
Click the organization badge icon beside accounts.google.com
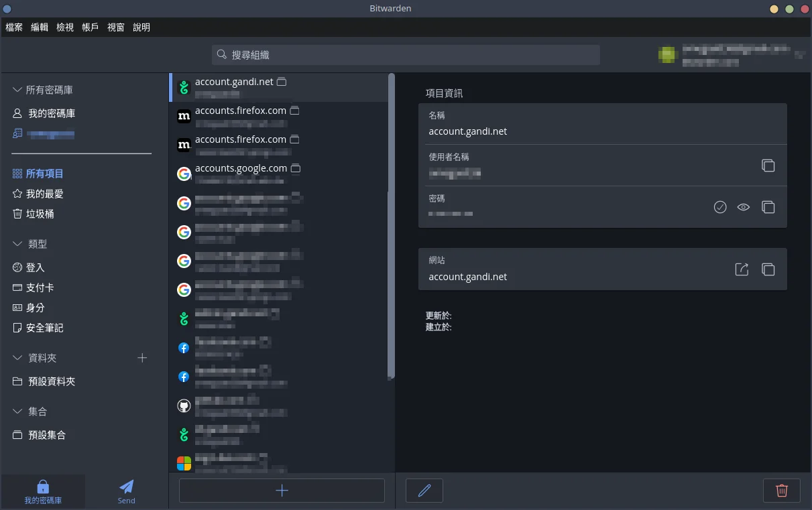[x=295, y=168]
